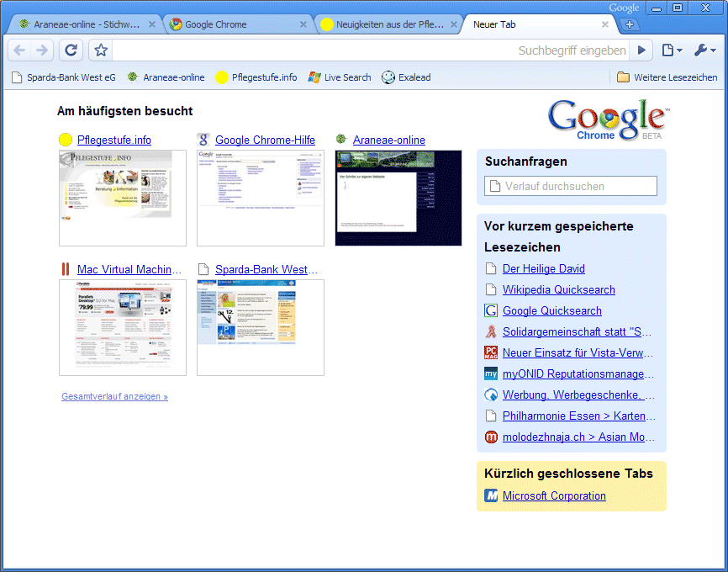Open the molodezhnaja.ch bookmark
Screen dimensions: 728x572
579,437
